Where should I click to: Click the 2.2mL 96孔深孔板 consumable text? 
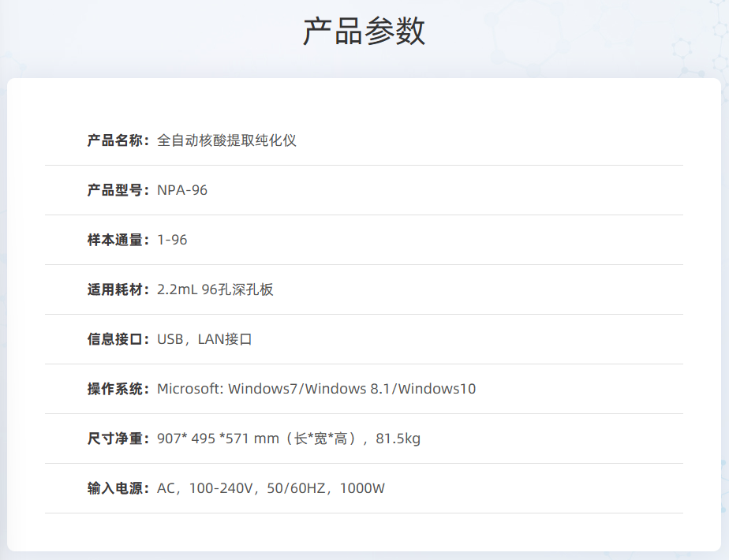coord(215,289)
